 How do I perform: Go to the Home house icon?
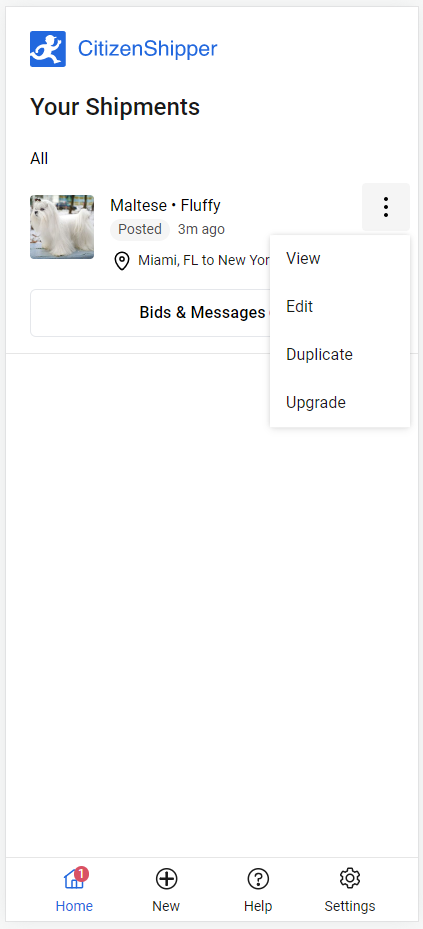coord(73,879)
